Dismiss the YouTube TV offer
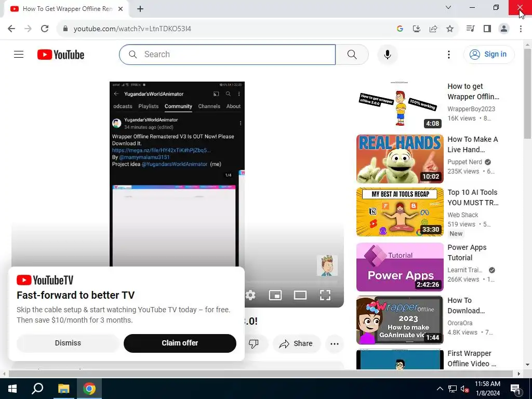Screen dimensions: 532x399 pyautogui.click(x=68, y=343)
